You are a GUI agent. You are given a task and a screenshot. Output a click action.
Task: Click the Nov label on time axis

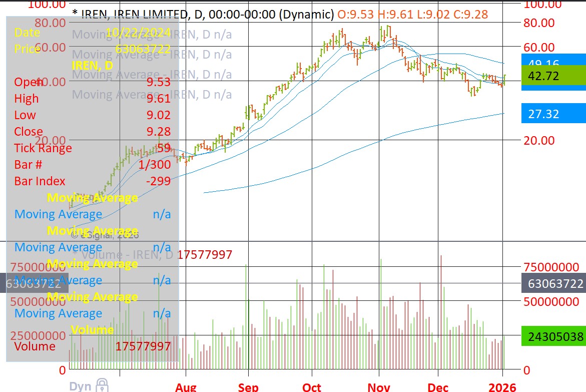[379, 387]
